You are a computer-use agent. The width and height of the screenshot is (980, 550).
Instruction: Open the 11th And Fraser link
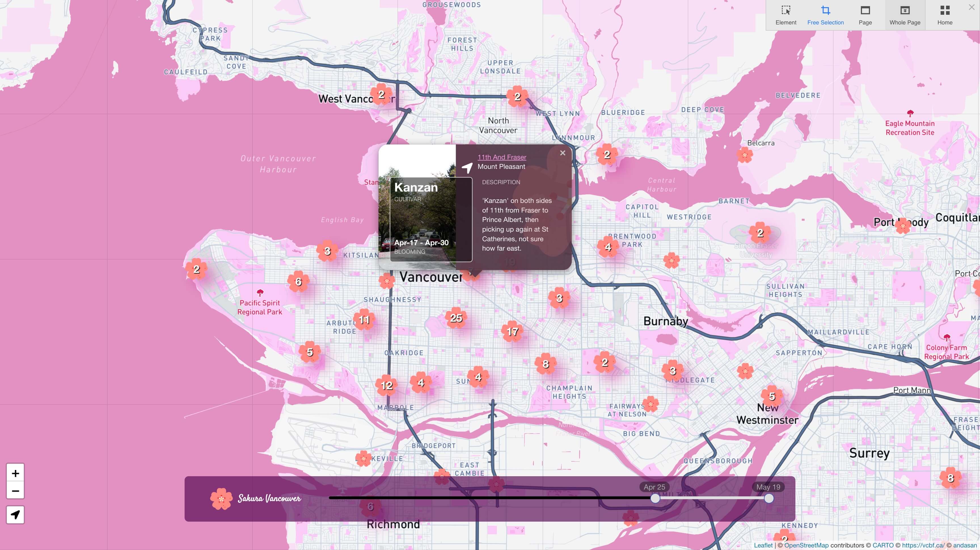[x=501, y=157]
